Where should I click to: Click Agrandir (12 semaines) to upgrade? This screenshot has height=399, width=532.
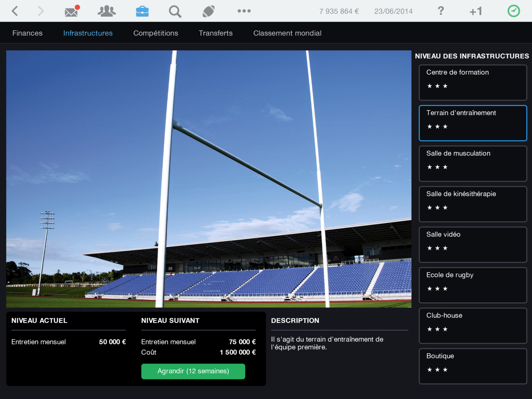click(193, 371)
